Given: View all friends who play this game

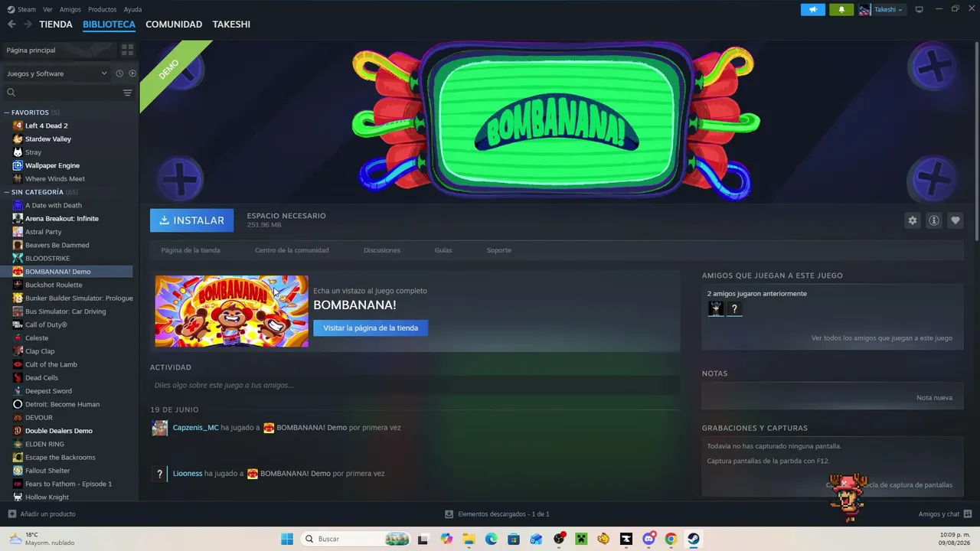Looking at the screenshot, I should 882,338.
